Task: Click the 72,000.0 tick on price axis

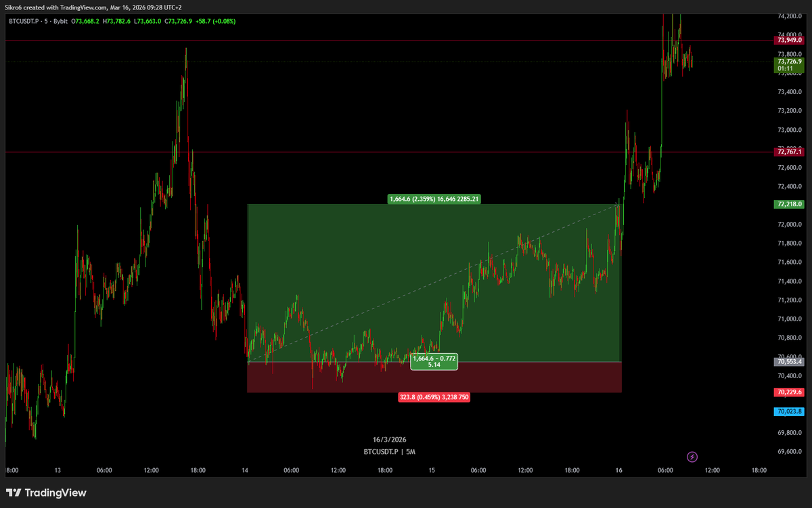Action: tap(790, 225)
